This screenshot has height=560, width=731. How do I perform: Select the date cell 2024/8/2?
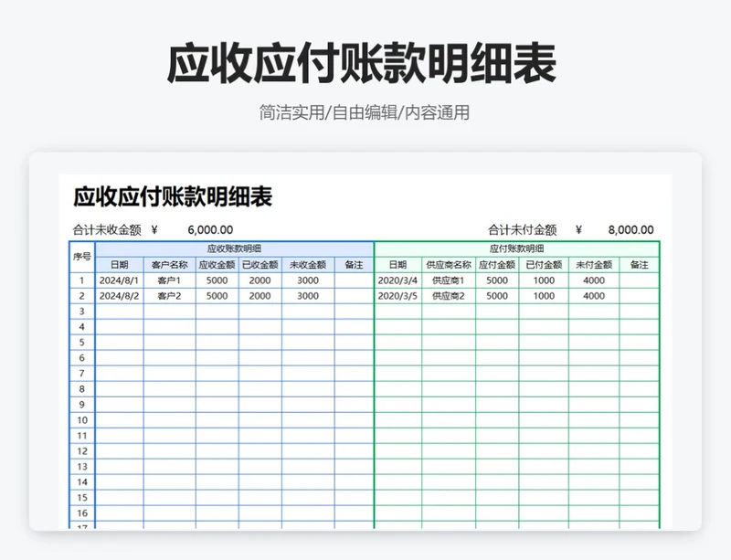(120, 296)
